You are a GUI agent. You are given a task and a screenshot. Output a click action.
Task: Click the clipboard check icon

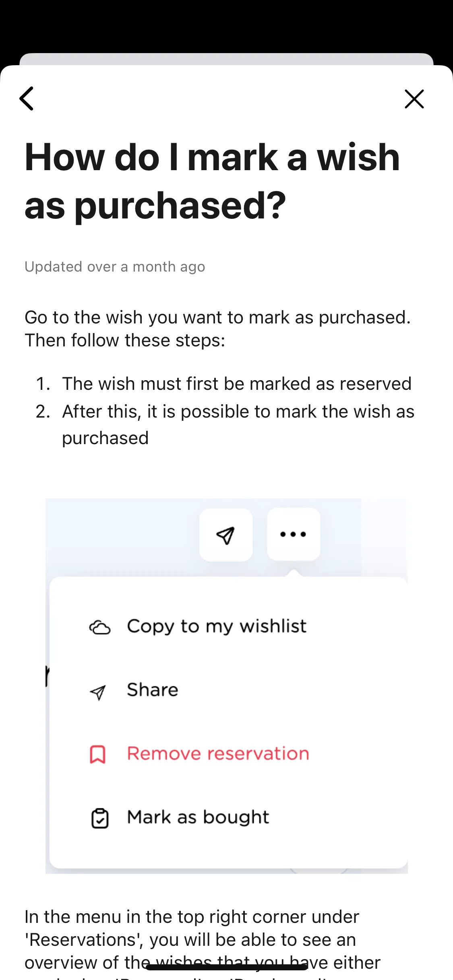tap(99, 818)
